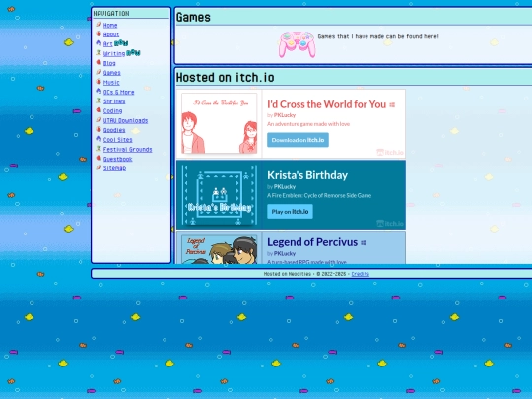Click itch.io logo in Krista's Birthday card
Viewport: 532px width, 399px height.
coord(390,224)
